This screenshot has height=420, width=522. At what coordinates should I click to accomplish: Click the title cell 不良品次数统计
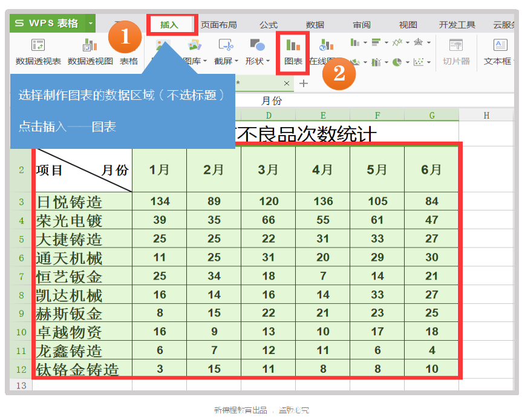pyautogui.click(x=306, y=134)
